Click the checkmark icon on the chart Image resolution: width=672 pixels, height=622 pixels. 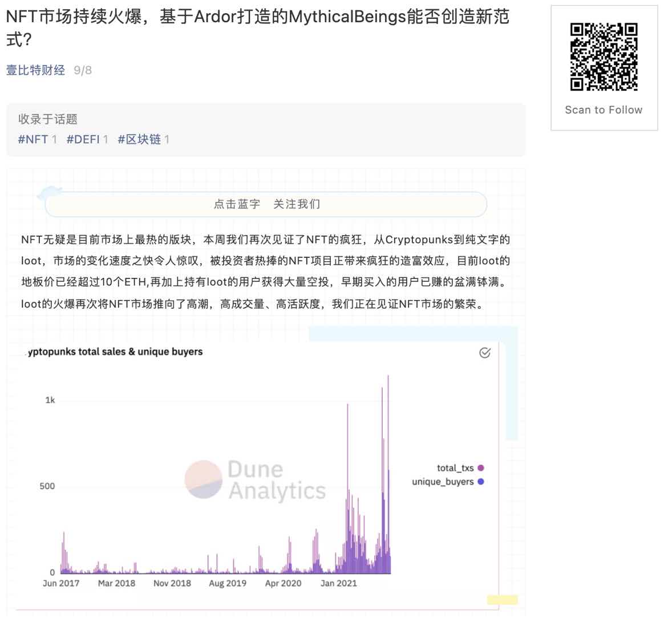[485, 352]
